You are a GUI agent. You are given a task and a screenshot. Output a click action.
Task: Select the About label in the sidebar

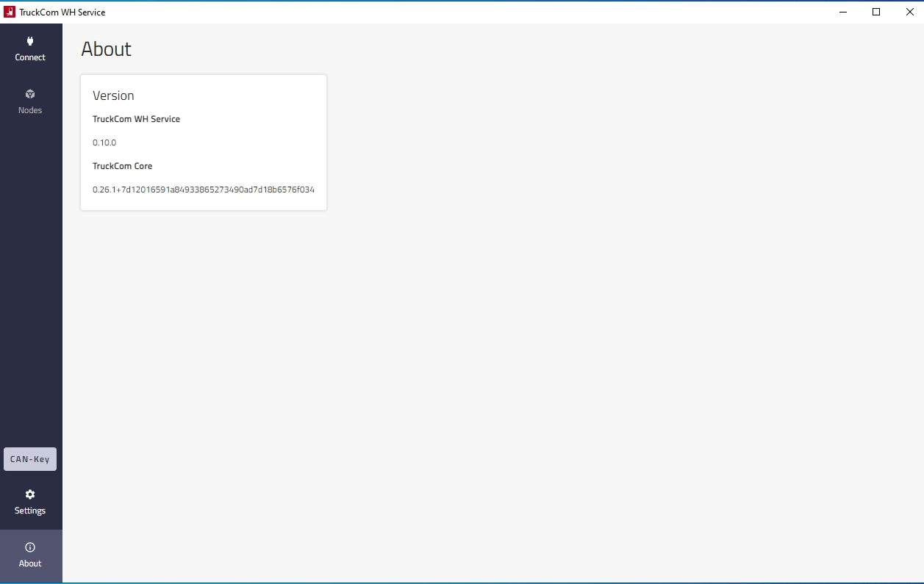click(30, 563)
